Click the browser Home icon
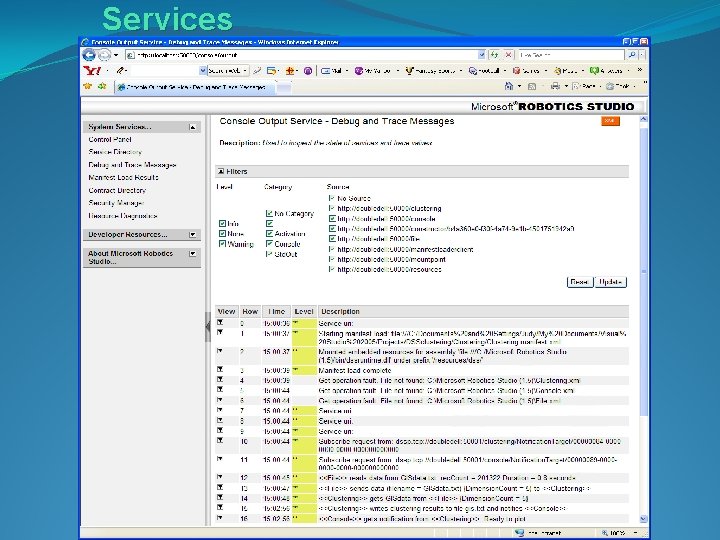The height and width of the screenshot is (540, 720). (x=508, y=86)
